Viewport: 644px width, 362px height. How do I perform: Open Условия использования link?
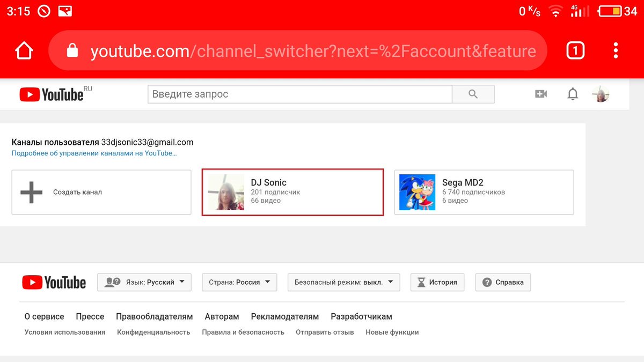(65, 332)
